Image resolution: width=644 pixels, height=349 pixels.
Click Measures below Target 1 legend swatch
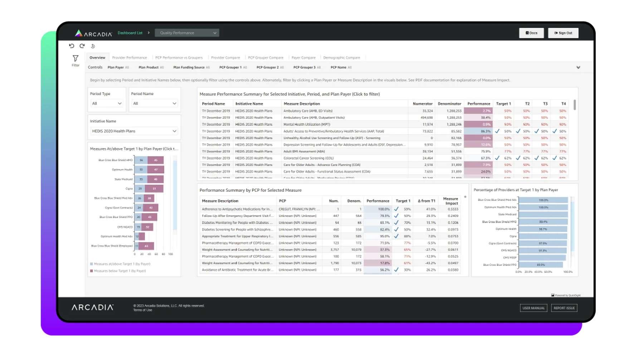[92, 271]
